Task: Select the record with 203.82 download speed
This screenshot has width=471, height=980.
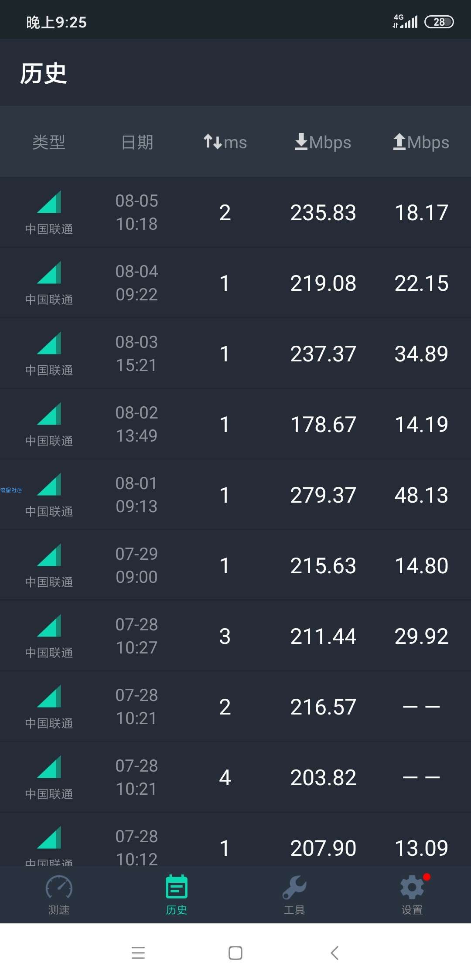Action: tap(235, 777)
